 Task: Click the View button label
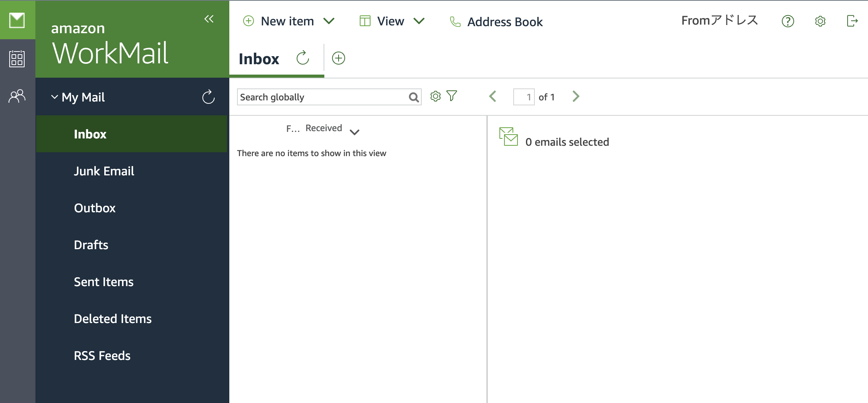pyautogui.click(x=391, y=21)
